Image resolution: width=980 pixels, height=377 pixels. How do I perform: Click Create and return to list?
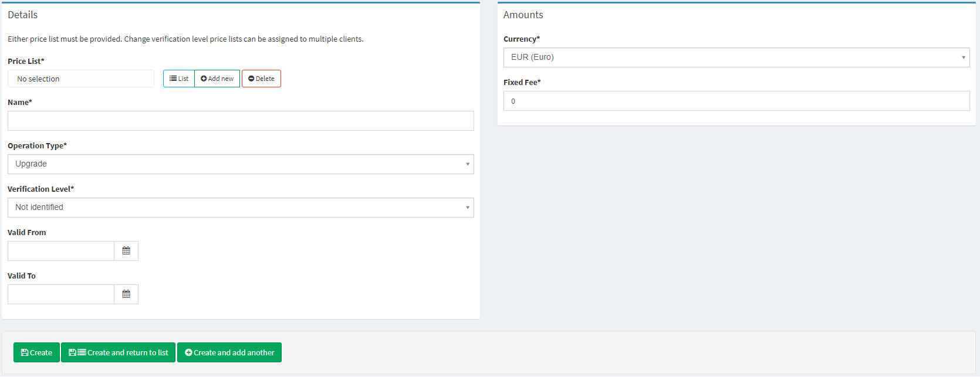point(118,352)
